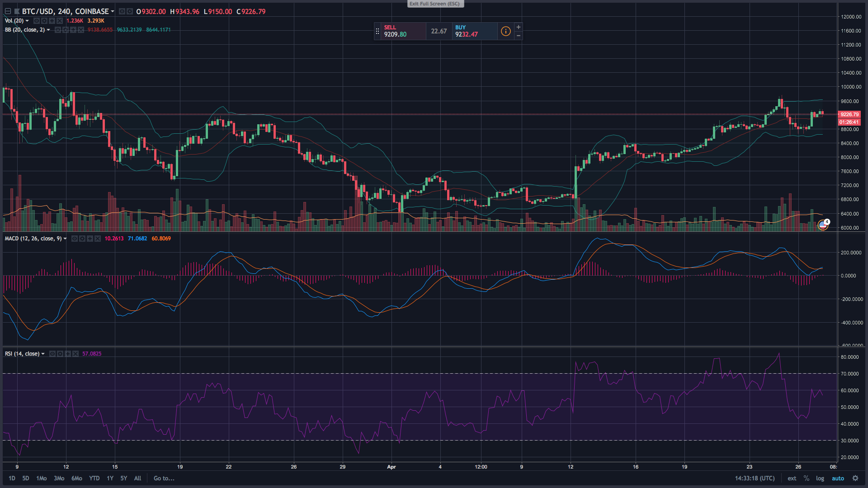Image resolution: width=868 pixels, height=488 pixels.
Task: Open the Vol (20) settings gear
Action: pyautogui.click(x=44, y=21)
